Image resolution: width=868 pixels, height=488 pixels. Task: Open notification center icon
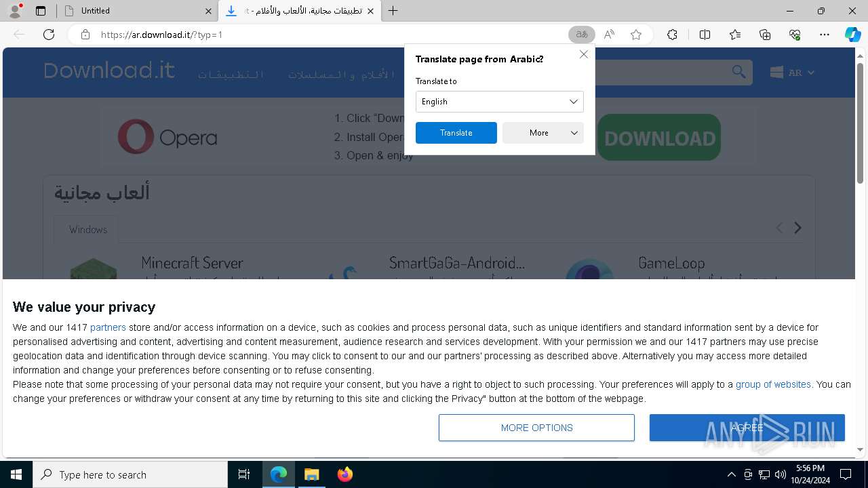point(846,474)
